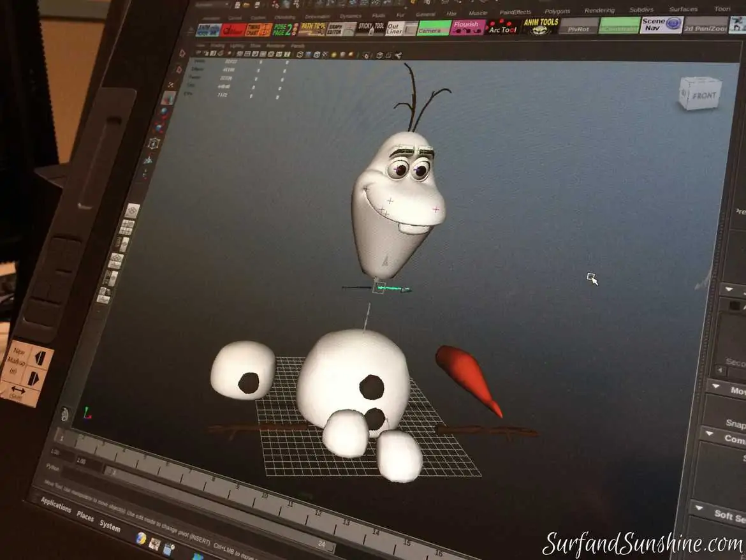Select Olaf's head model in viewport

397,205
